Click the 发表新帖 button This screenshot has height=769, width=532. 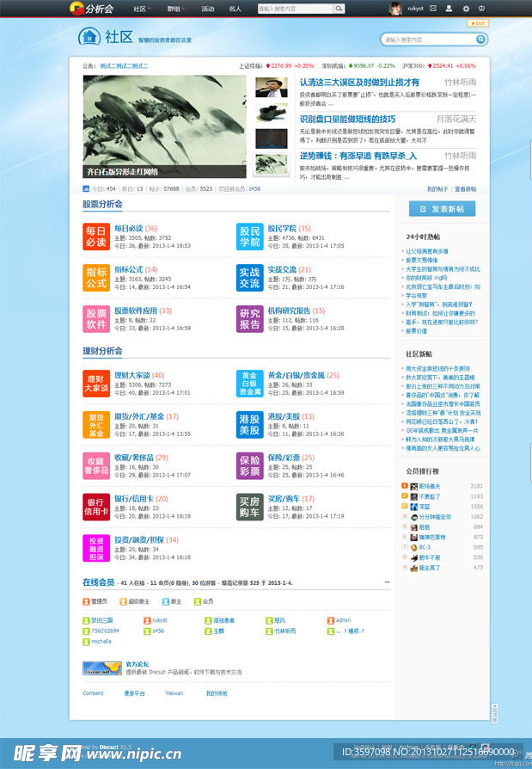point(442,209)
